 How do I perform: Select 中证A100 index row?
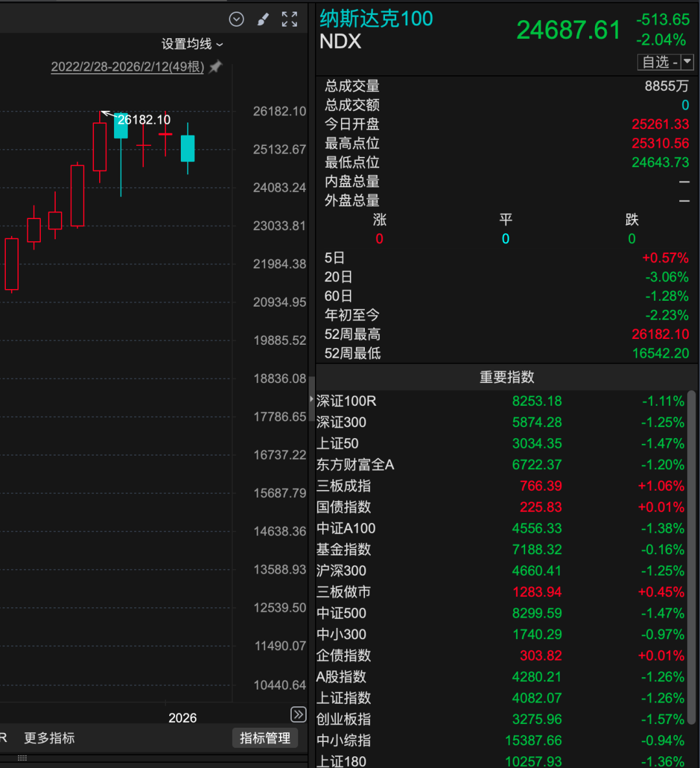point(500,528)
